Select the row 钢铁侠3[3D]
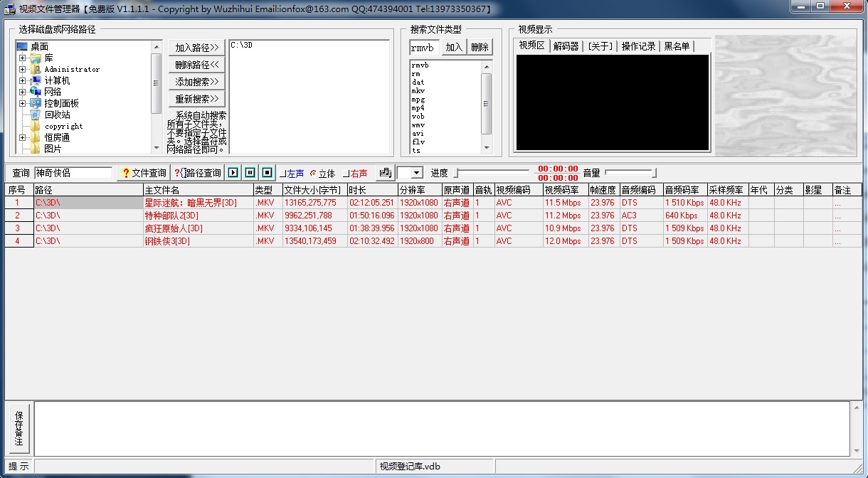 [433, 241]
